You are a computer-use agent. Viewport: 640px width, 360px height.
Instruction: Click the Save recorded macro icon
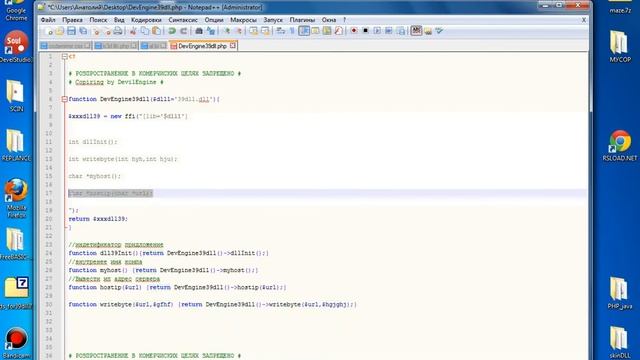click(401, 31)
